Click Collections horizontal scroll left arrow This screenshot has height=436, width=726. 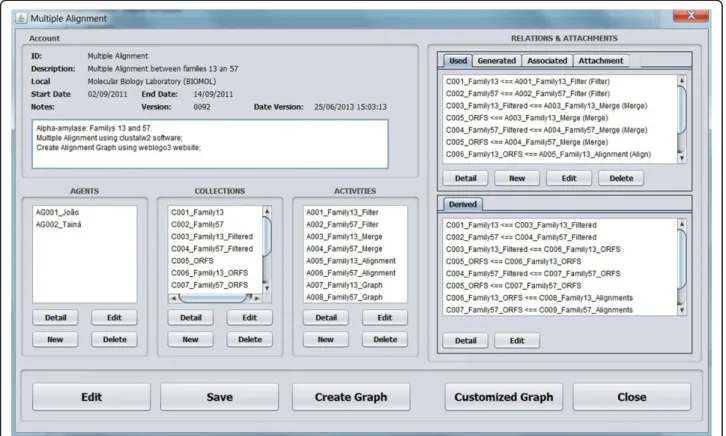coord(173,298)
